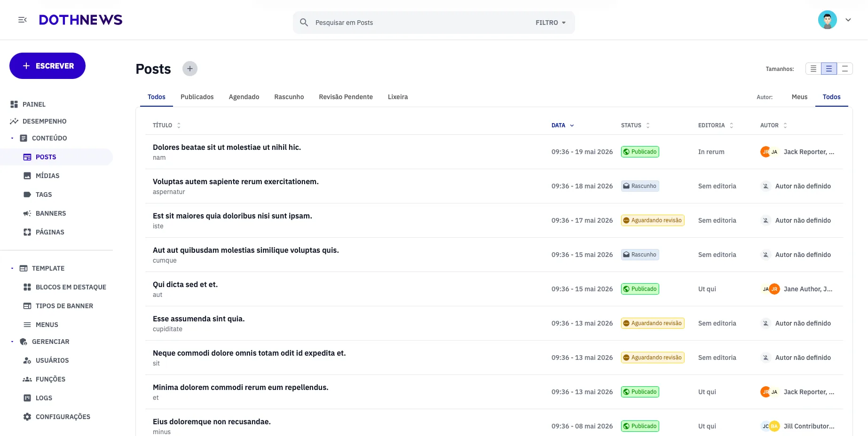The width and height of the screenshot is (868, 436).
Task: Filter authors by Meus
Action: tap(799, 97)
